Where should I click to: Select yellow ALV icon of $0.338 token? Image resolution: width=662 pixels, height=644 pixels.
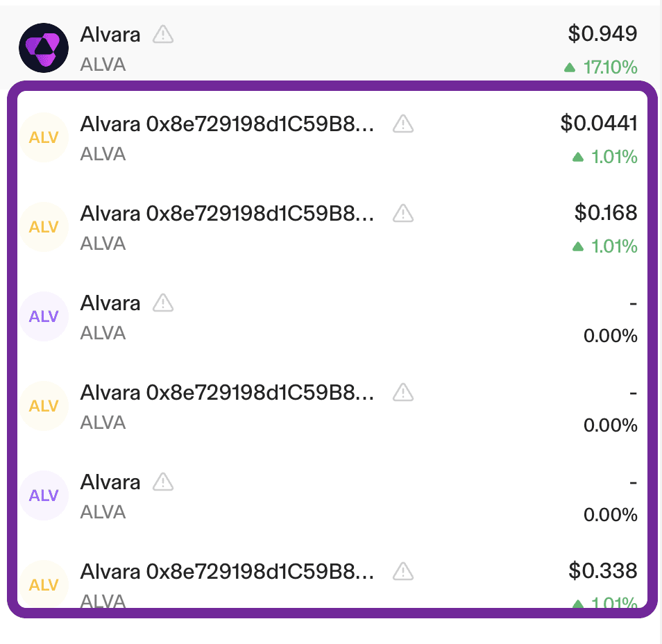(x=44, y=586)
